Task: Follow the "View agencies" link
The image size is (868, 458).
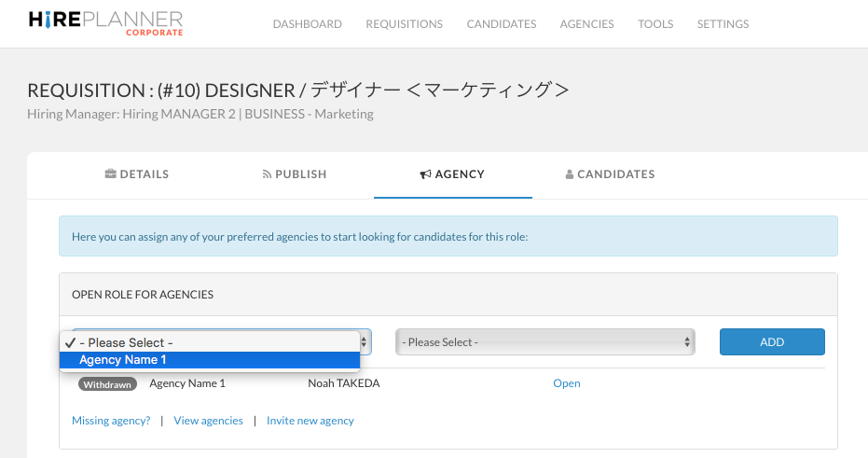Action: [x=208, y=421]
